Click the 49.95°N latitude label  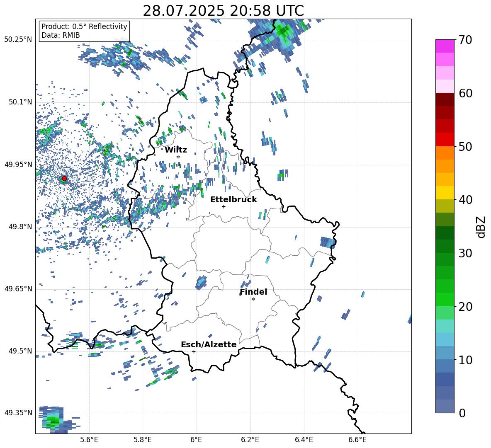click(x=18, y=165)
